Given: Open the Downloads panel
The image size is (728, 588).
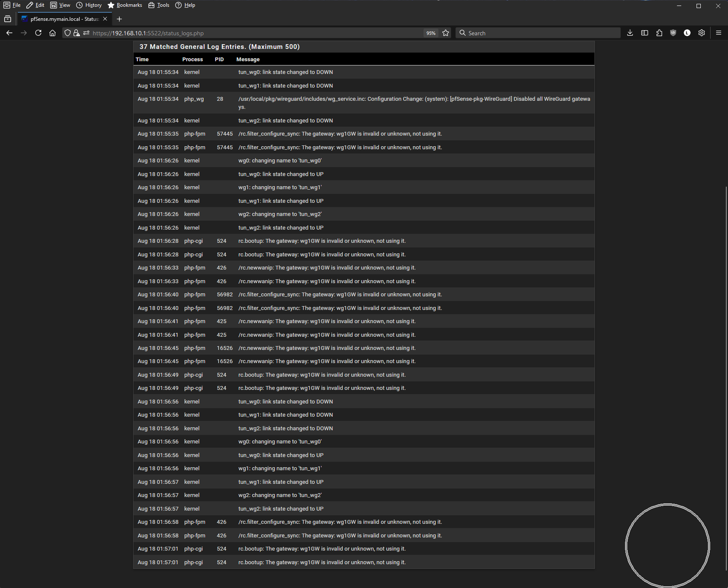Looking at the screenshot, I should pyautogui.click(x=630, y=33).
